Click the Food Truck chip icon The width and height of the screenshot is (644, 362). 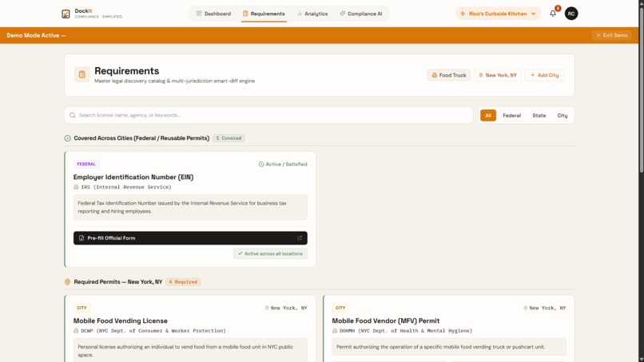[x=434, y=75]
